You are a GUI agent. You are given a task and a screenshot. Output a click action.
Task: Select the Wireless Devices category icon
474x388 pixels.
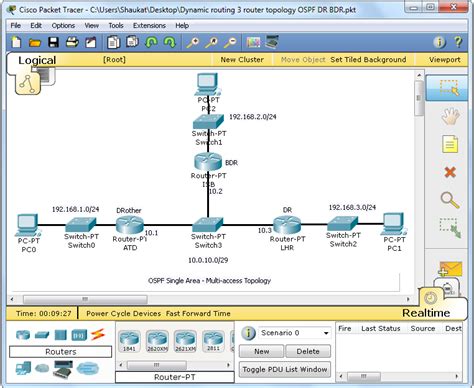79,335
